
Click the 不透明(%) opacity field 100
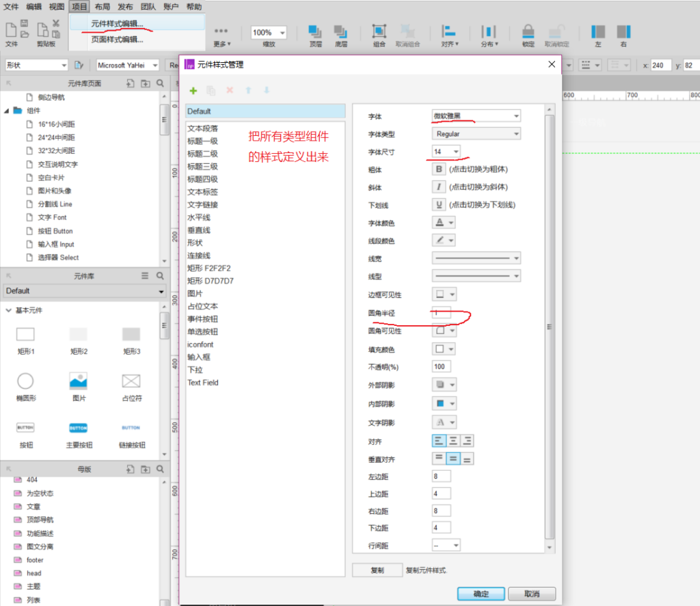(x=441, y=366)
